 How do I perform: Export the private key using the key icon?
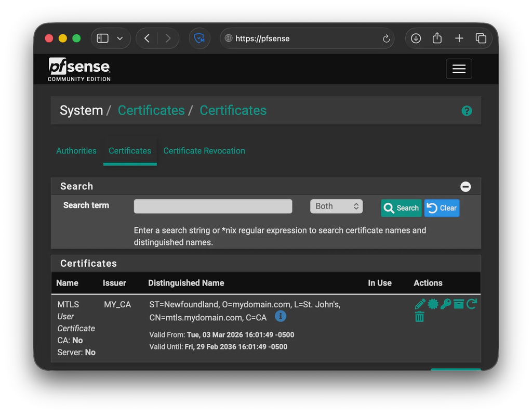446,304
